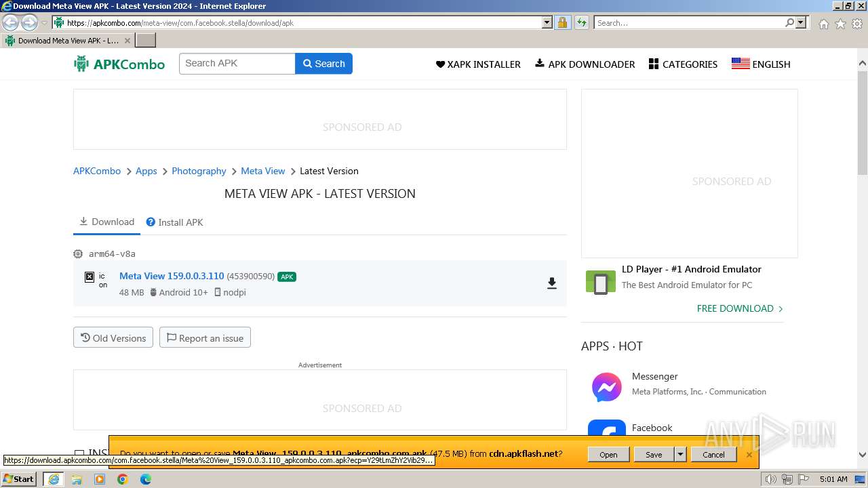Click the page scrollbar up arrow

pyautogui.click(x=863, y=64)
